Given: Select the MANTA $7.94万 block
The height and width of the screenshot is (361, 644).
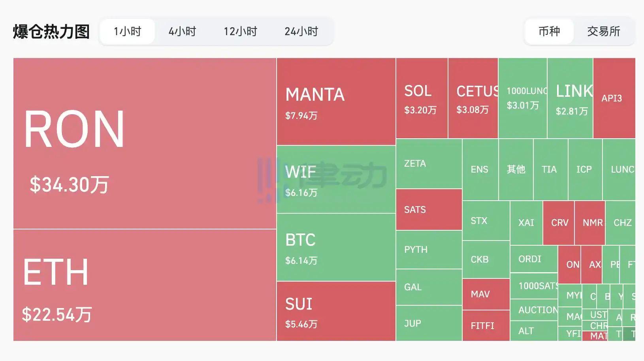Looking at the screenshot, I should [336, 102].
